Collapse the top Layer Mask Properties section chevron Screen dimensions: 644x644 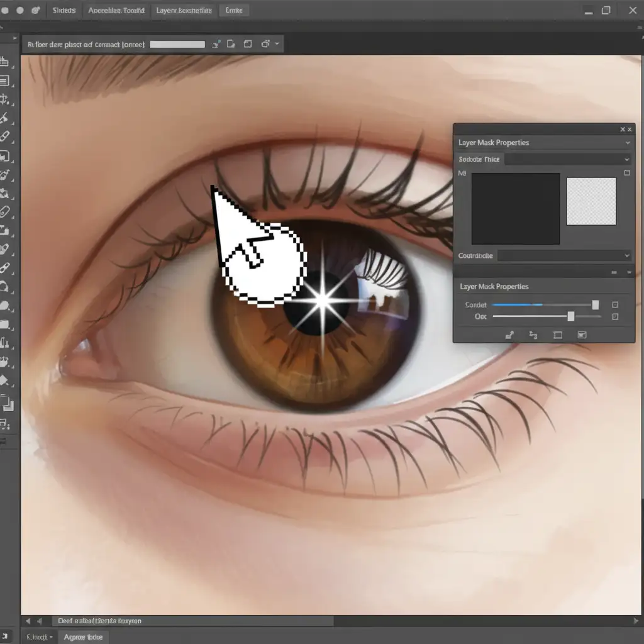626,143
